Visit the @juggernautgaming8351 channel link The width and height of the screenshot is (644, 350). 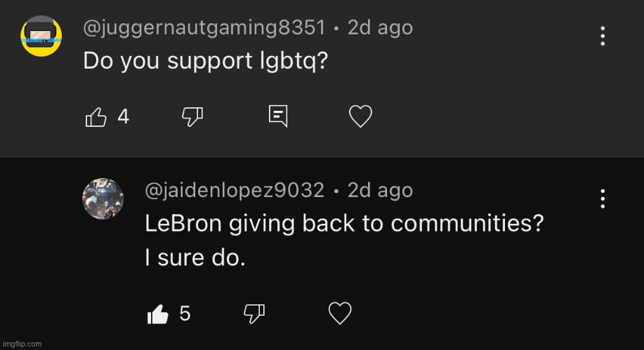coord(204,28)
